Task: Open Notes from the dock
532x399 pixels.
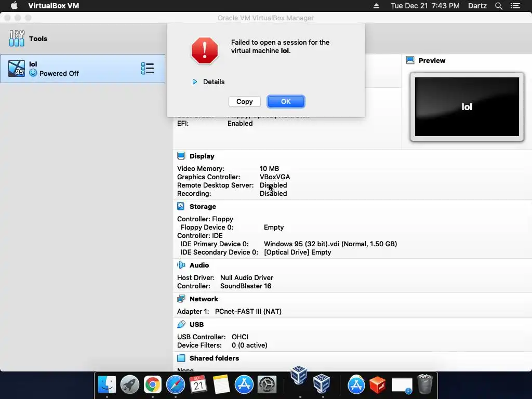Action: (221, 384)
